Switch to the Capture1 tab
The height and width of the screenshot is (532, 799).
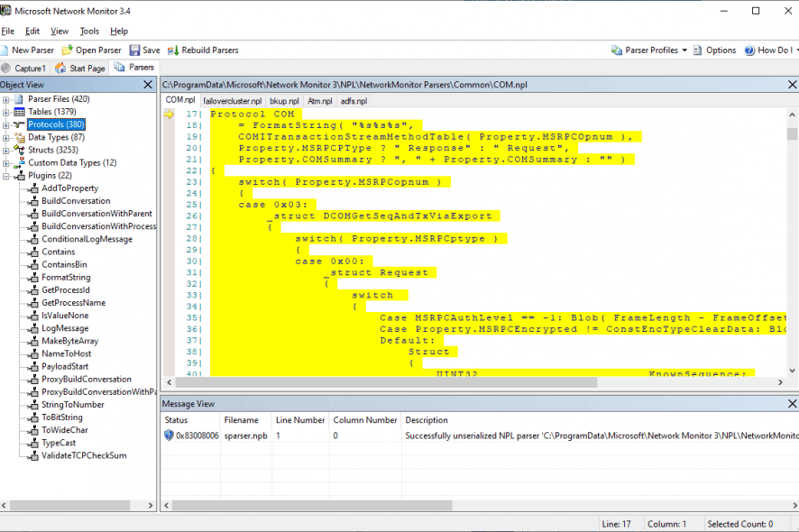[x=24, y=68]
